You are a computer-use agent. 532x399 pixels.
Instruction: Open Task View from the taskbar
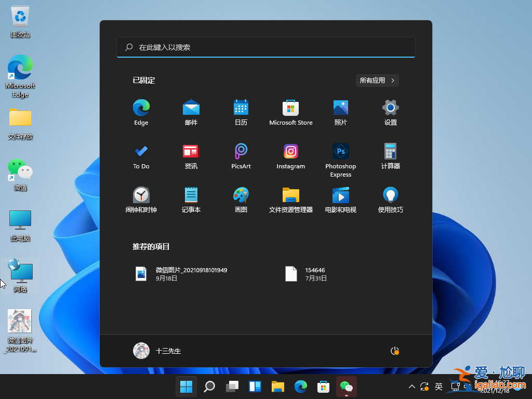pos(232,387)
